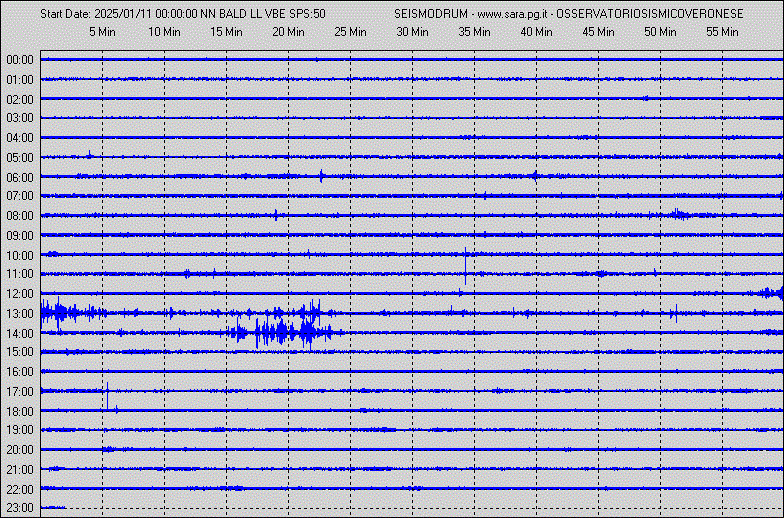
Task: Click the 06:00 hour label
Action: 20,178
